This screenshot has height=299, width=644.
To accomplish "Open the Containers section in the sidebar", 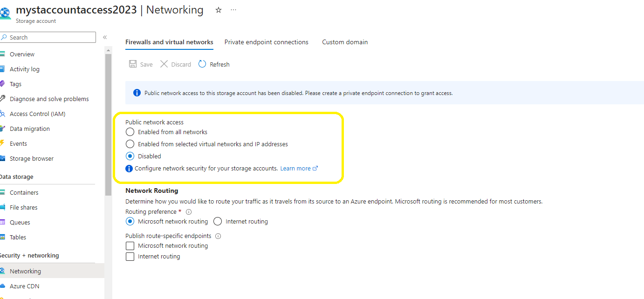I will coord(25,192).
